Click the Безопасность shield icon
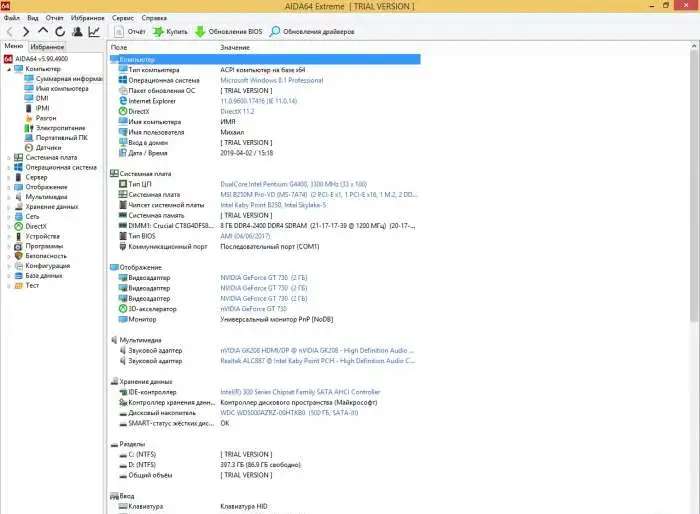 pyautogui.click(x=18, y=256)
